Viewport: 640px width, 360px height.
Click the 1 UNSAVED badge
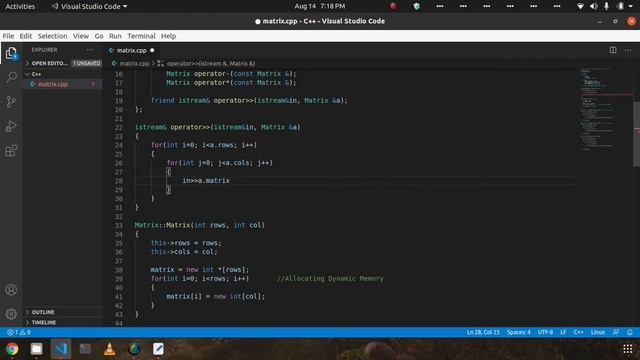click(87, 63)
